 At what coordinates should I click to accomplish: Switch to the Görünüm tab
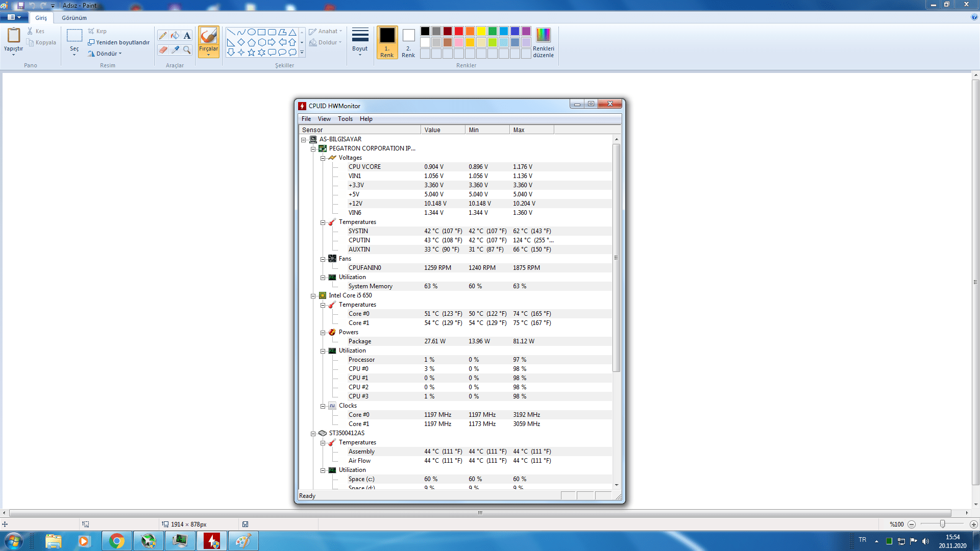click(74, 18)
